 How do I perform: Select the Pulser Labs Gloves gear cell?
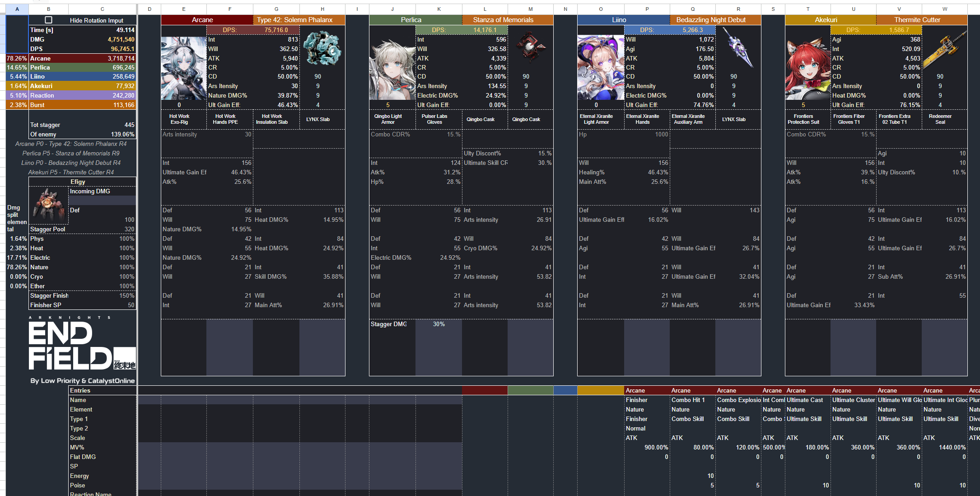tap(439, 119)
